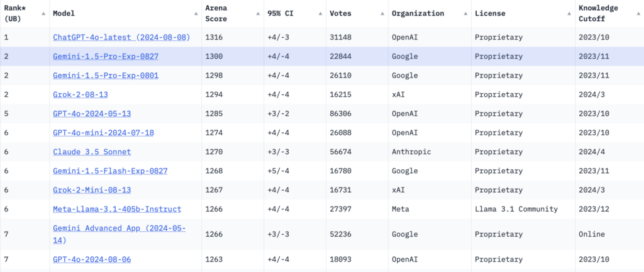
Task: Open Gemini Advanced App model link
Action: click(119, 234)
